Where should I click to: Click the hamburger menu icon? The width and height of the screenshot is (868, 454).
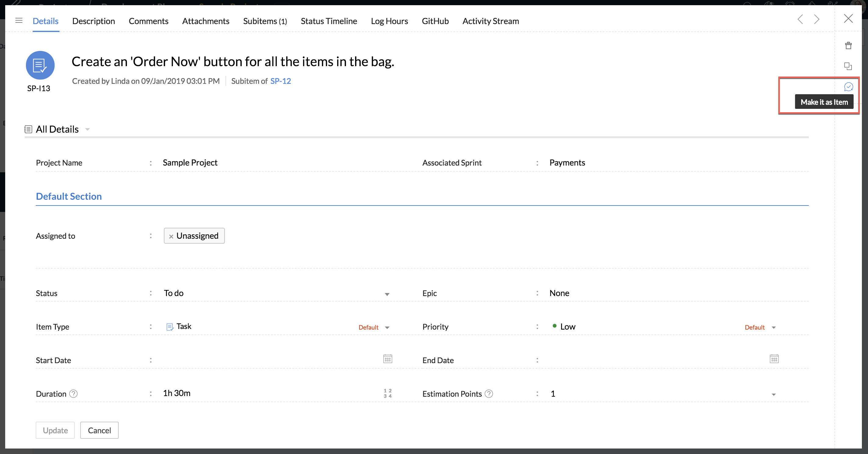19,20
